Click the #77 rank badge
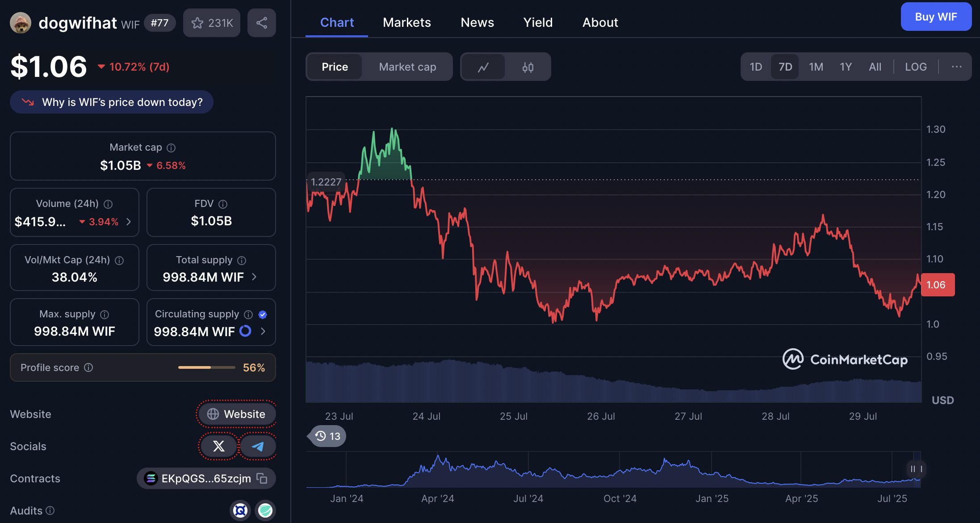The height and width of the screenshot is (523, 980). point(159,23)
